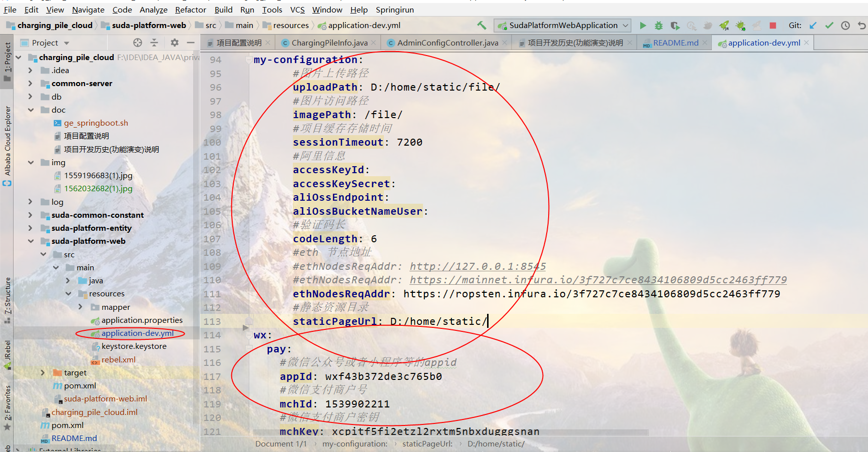Image resolution: width=868 pixels, height=452 pixels.
Task: Open the VCS menu
Action: click(x=297, y=10)
